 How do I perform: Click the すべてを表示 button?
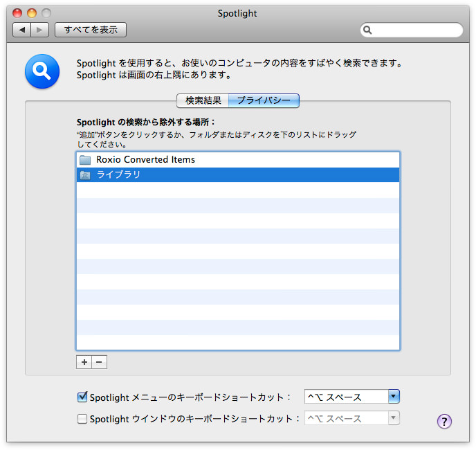91,30
